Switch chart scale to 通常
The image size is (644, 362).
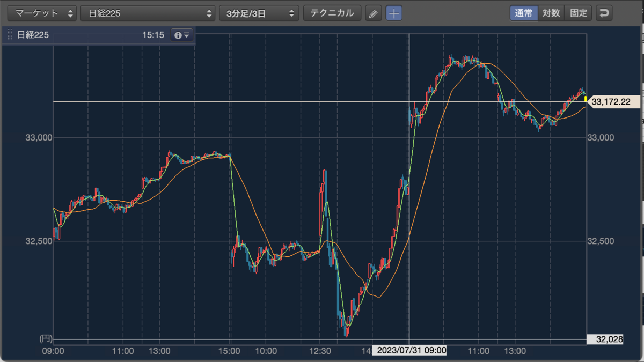tap(524, 13)
